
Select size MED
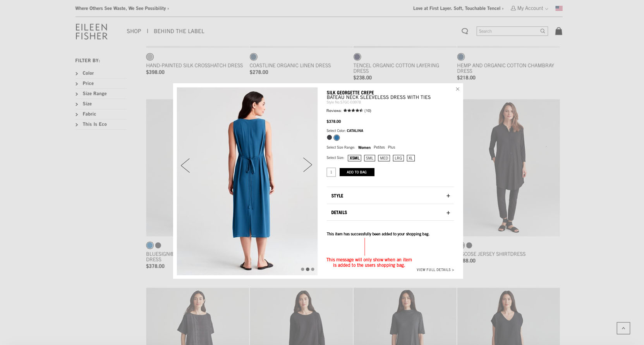click(x=384, y=158)
